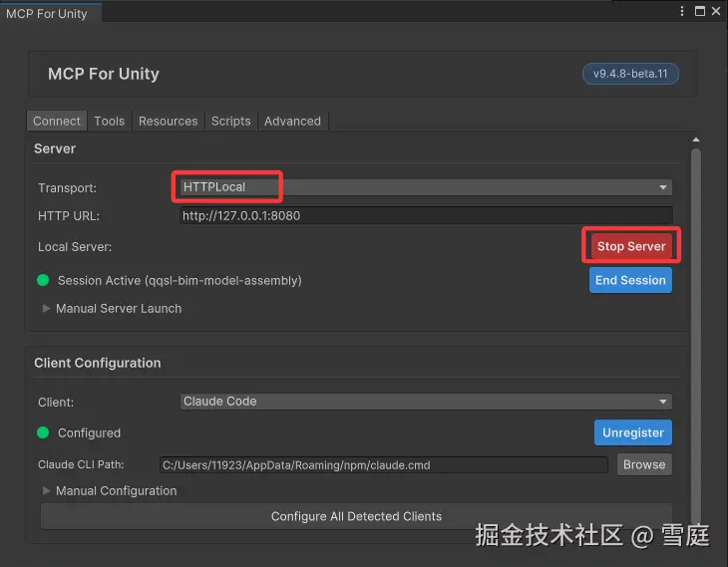This screenshot has height=567, width=728.
Task: Click the scrollbar up arrow
Action: pyautogui.click(x=695, y=140)
